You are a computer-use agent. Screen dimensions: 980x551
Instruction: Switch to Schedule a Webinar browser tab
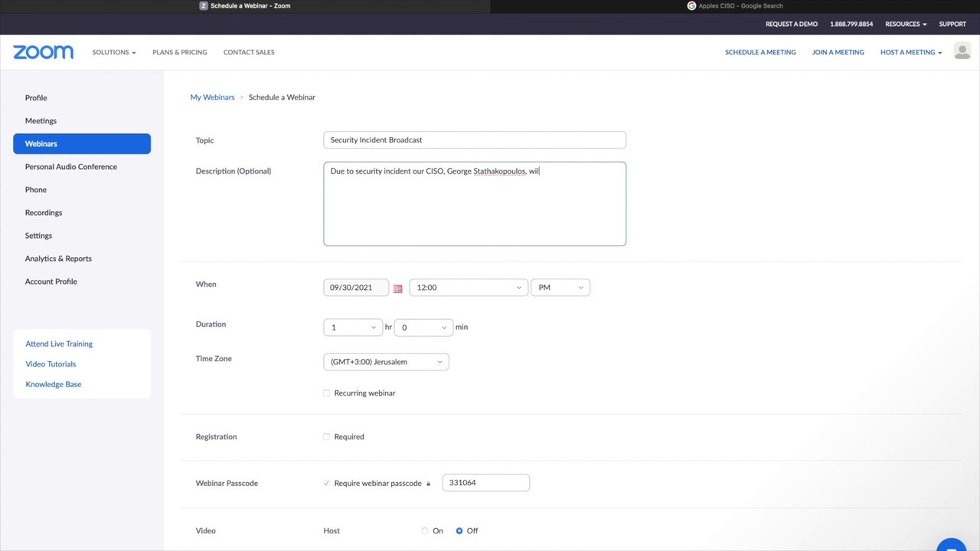coord(245,6)
